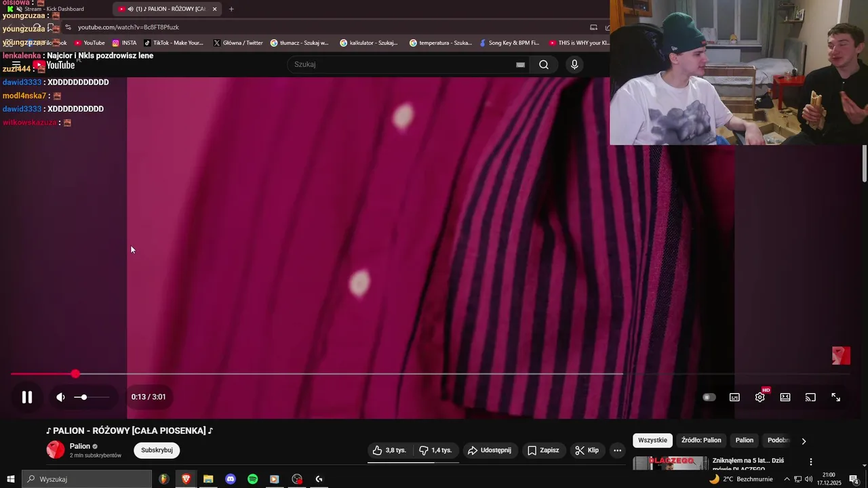
Task: Open the more actions three-dot menu
Action: click(x=617, y=450)
